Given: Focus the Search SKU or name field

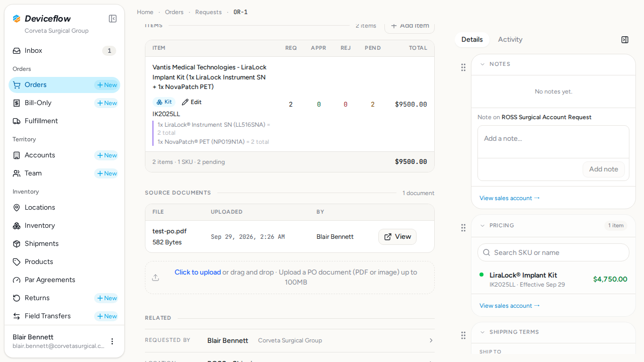Looking at the screenshot, I should (x=553, y=252).
